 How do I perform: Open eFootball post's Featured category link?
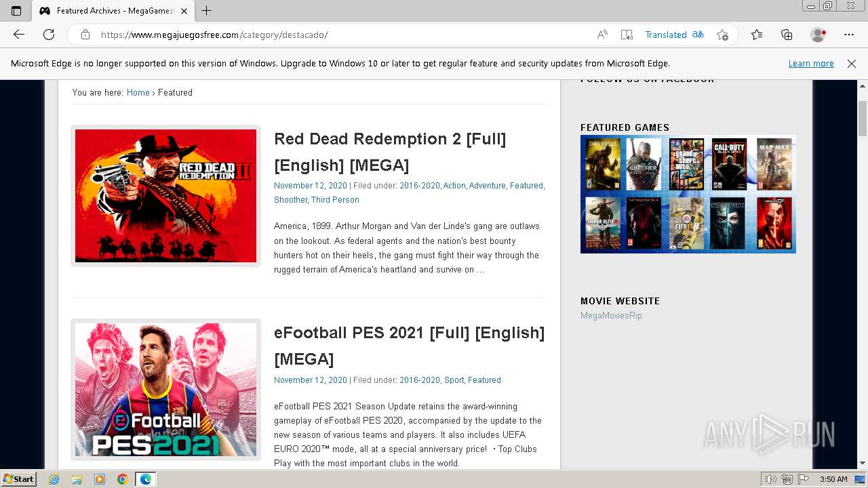484,380
